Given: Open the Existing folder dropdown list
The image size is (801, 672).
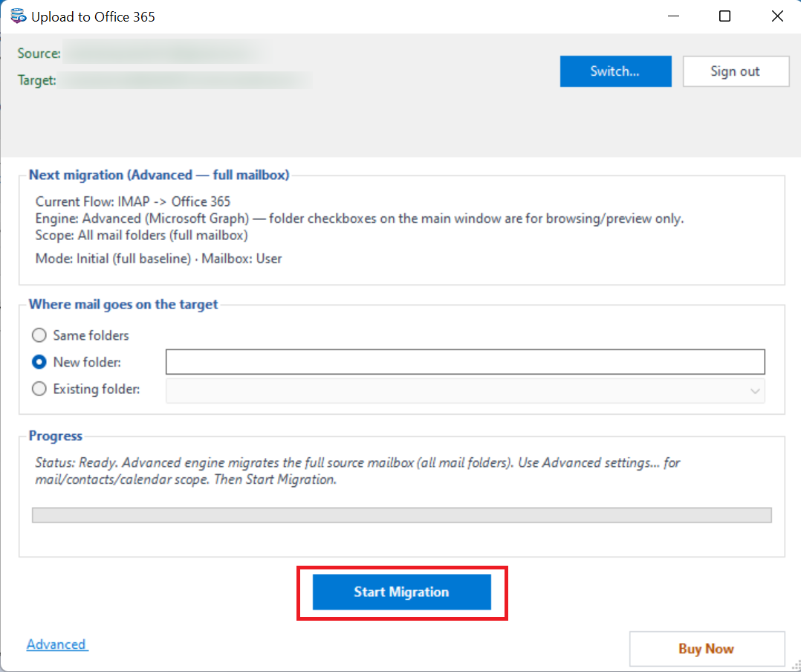Looking at the screenshot, I should pyautogui.click(x=465, y=391).
